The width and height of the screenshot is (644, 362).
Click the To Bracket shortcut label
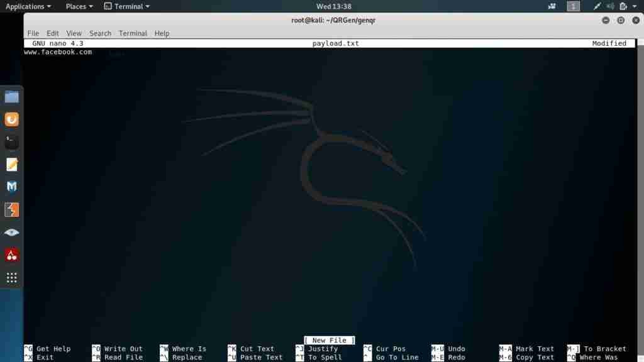pyautogui.click(x=605, y=348)
